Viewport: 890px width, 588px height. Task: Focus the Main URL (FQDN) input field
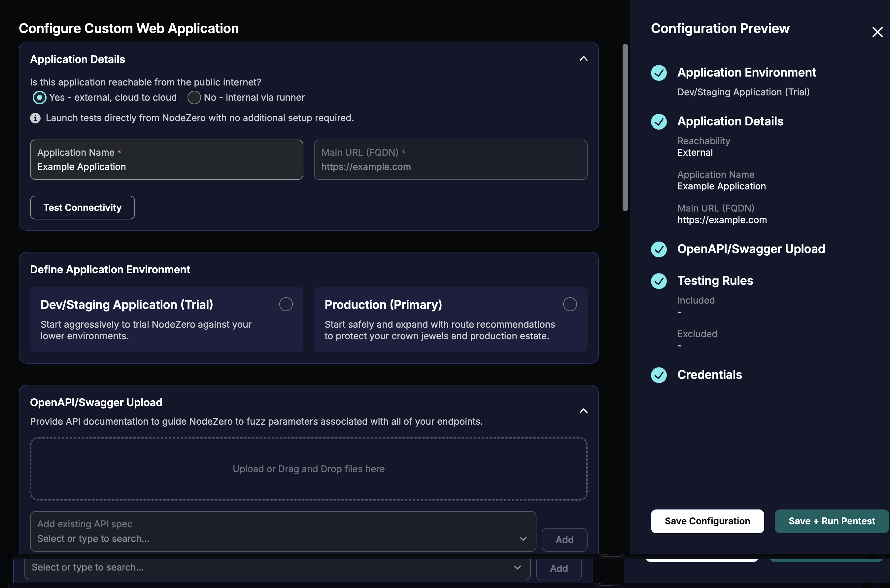coord(450,160)
